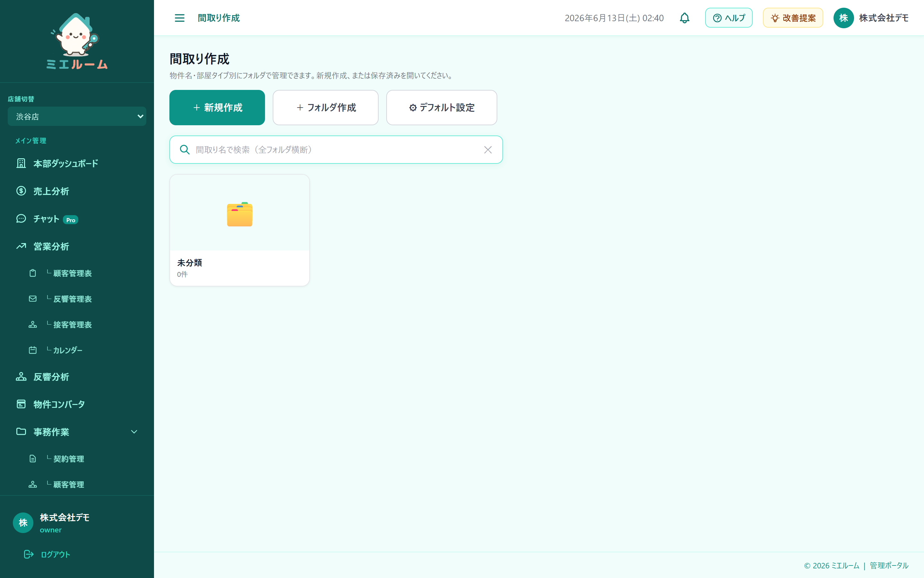This screenshot has width=924, height=578.
Task: Focus the 間取り名で検索 search field
Action: [336, 149]
